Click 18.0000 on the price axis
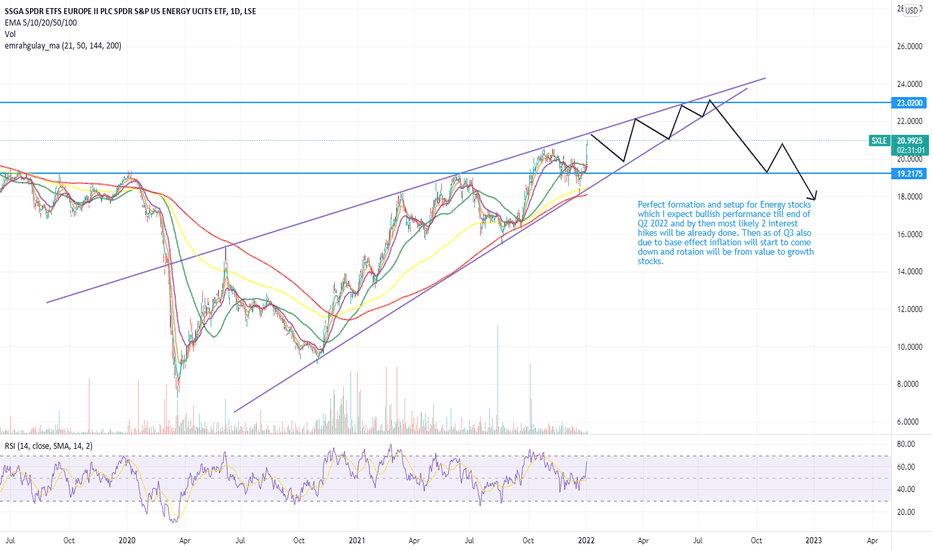 coord(909,197)
